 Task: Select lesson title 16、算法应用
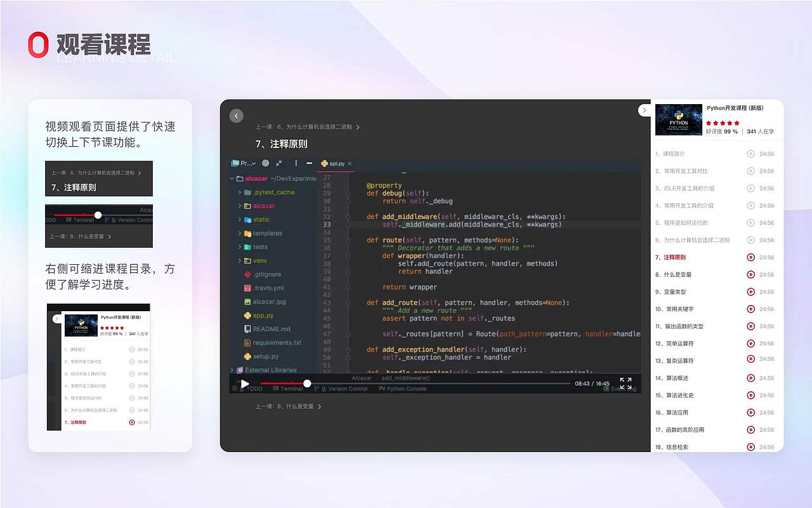(672, 412)
